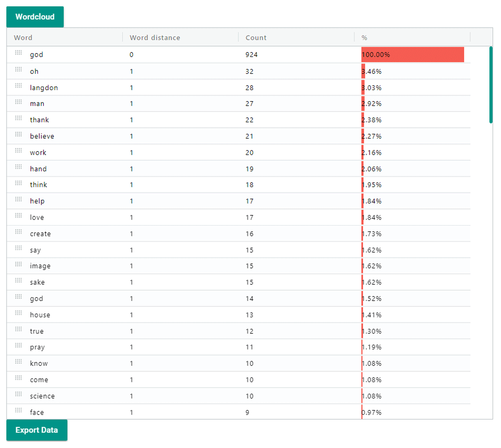Sort by the Word distance column
Image resolution: width=501 pixels, height=448 pixels.
tap(154, 38)
